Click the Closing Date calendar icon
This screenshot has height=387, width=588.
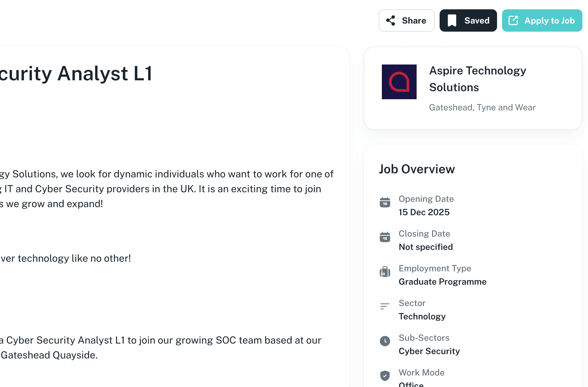[385, 237]
